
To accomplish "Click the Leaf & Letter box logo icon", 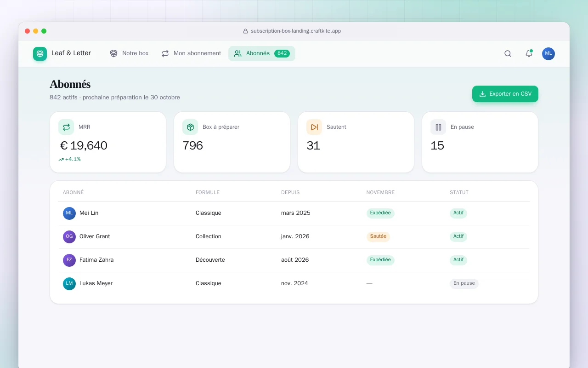I will tap(40, 54).
